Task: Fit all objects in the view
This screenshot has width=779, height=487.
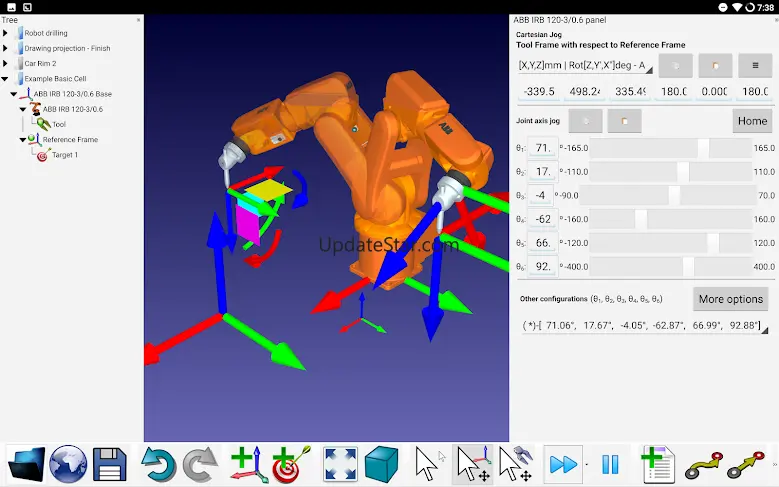Action: [x=340, y=465]
